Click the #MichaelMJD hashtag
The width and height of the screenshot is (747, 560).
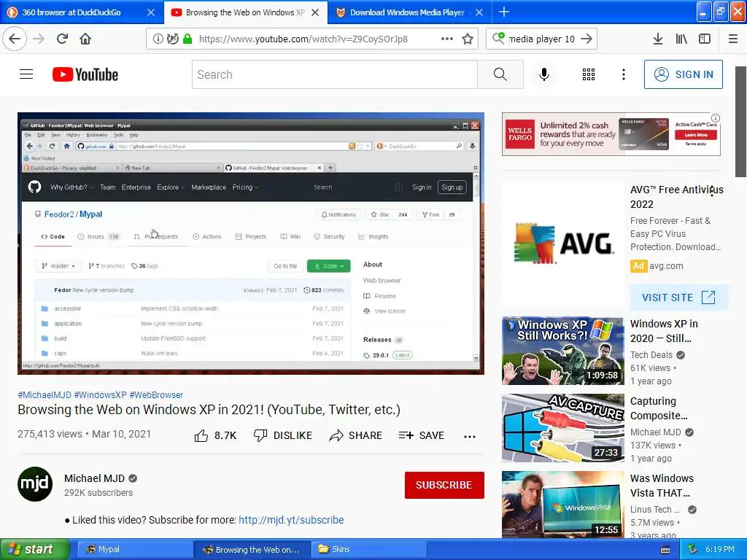pos(44,394)
